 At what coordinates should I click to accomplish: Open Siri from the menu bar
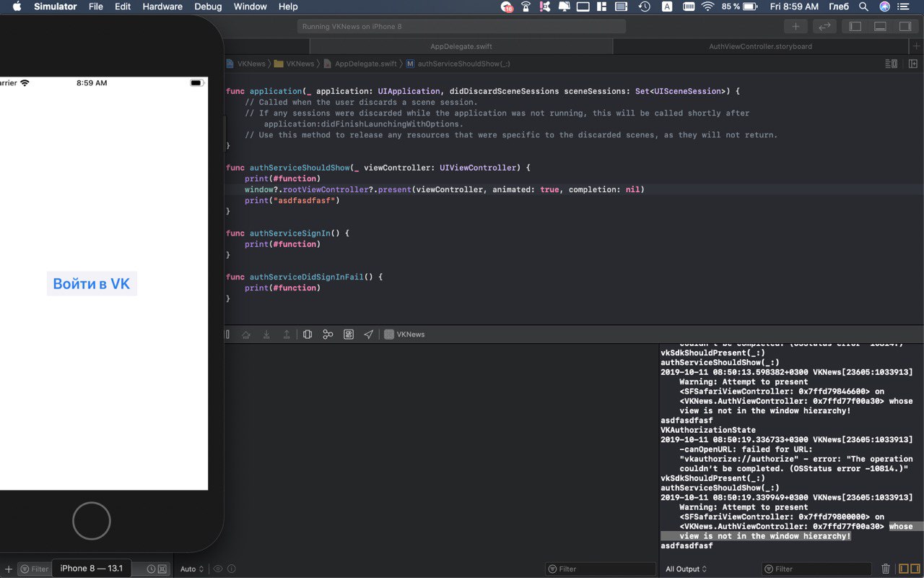[x=884, y=7]
